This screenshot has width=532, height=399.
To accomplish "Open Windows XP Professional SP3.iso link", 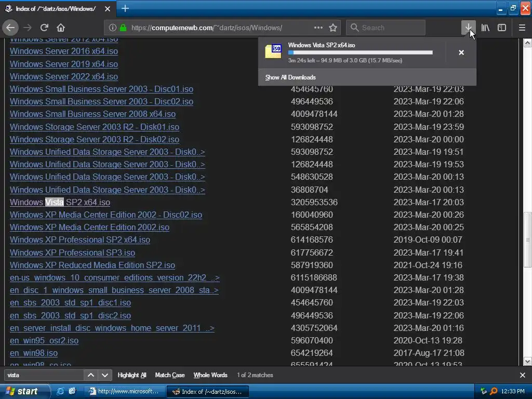I will [x=72, y=253].
